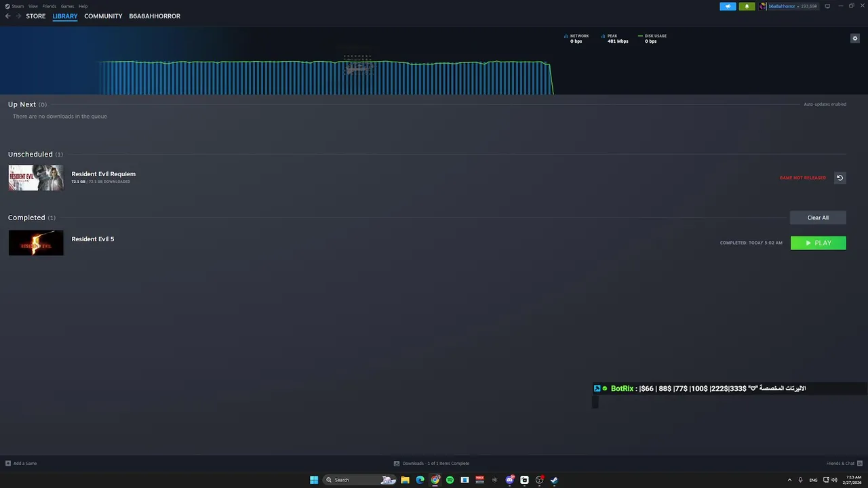Viewport: 868px width, 488px height.
Task: Click the Up Next section heading
Action: (27, 104)
